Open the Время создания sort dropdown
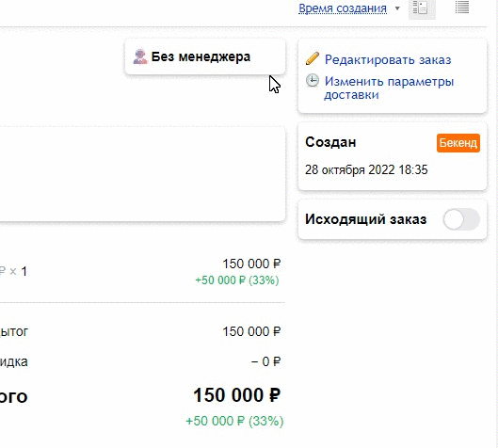Viewport: 498px width, 448px height. (x=343, y=8)
